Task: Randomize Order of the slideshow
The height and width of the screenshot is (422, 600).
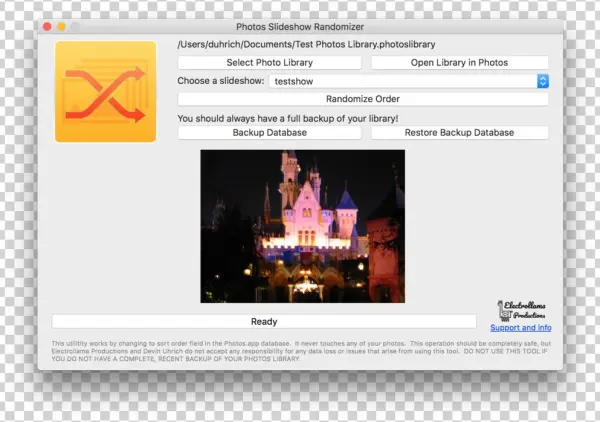Action: (363, 99)
